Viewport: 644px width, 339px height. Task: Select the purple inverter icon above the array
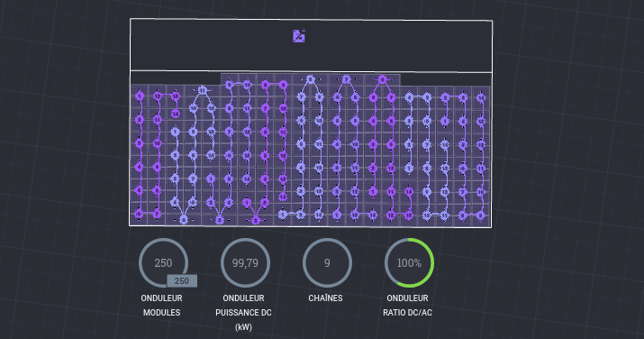[299, 36]
